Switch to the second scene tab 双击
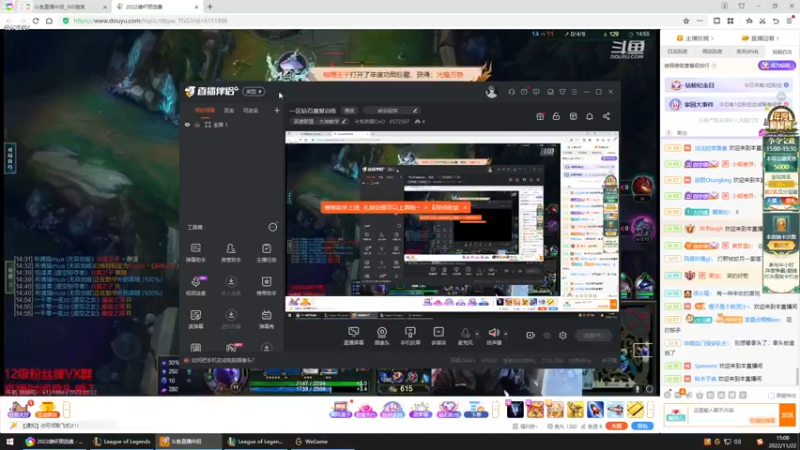The height and width of the screenshot is (450, 800). click(x=229, y=110)
